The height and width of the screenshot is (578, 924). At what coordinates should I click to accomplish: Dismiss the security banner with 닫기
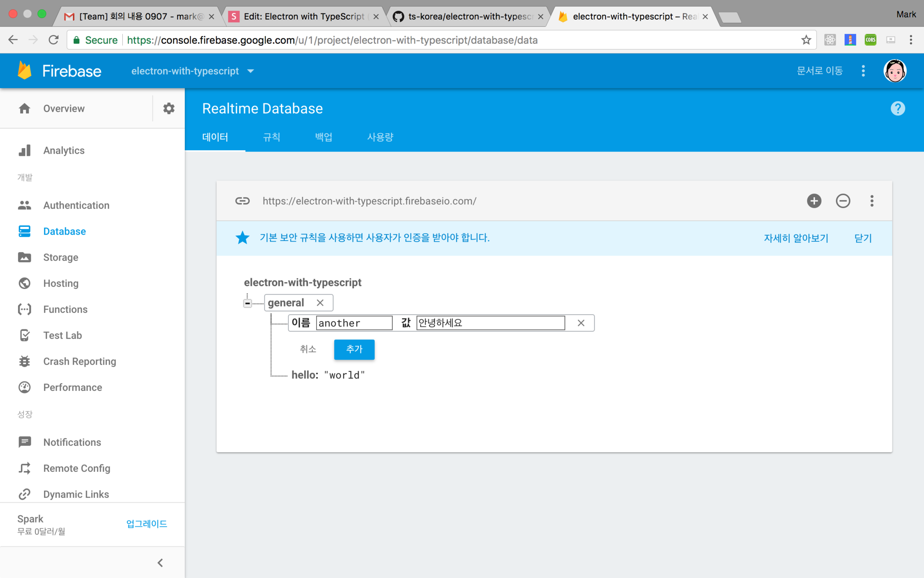click(x=862, y=238)
